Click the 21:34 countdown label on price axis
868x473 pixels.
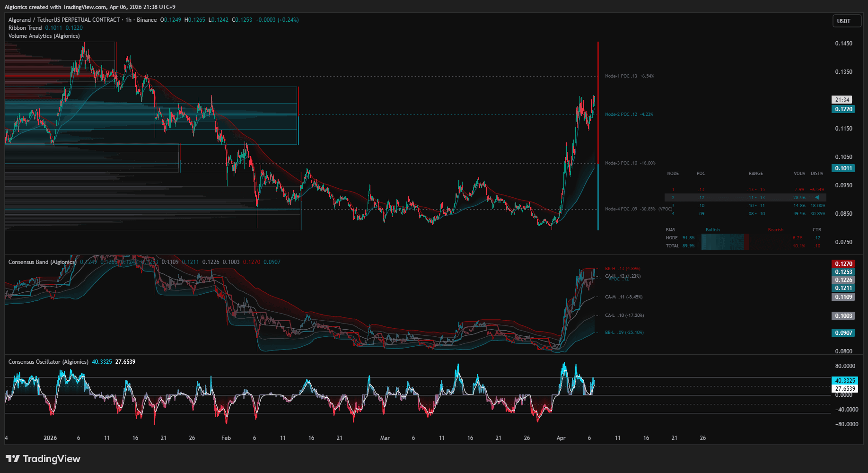point(842,100)
